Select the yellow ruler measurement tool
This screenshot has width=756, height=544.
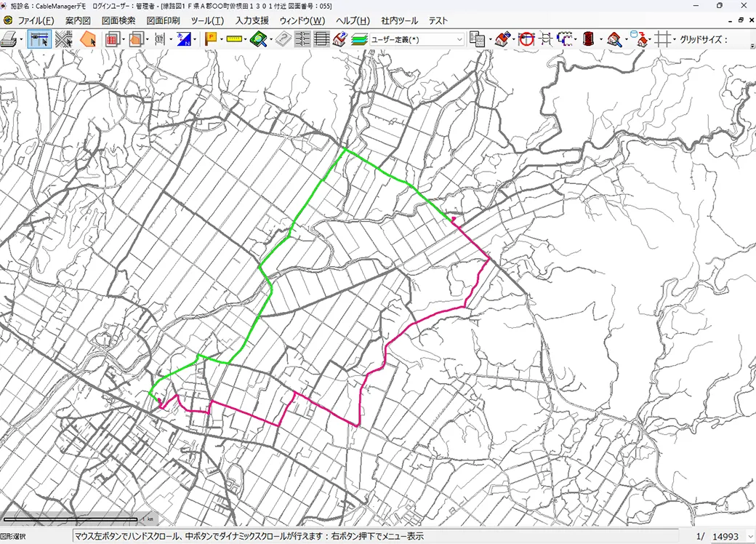pyautogui.click(x=234, y=39)
